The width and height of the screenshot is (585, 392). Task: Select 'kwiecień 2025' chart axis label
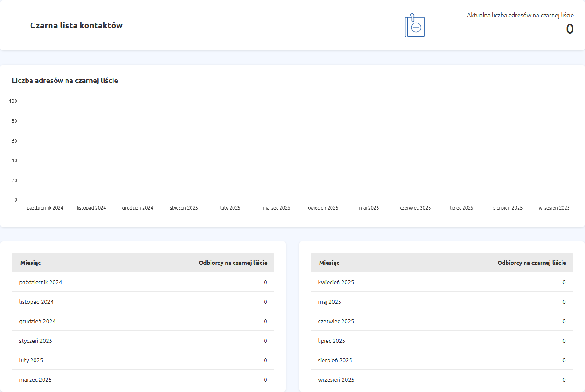323,208
